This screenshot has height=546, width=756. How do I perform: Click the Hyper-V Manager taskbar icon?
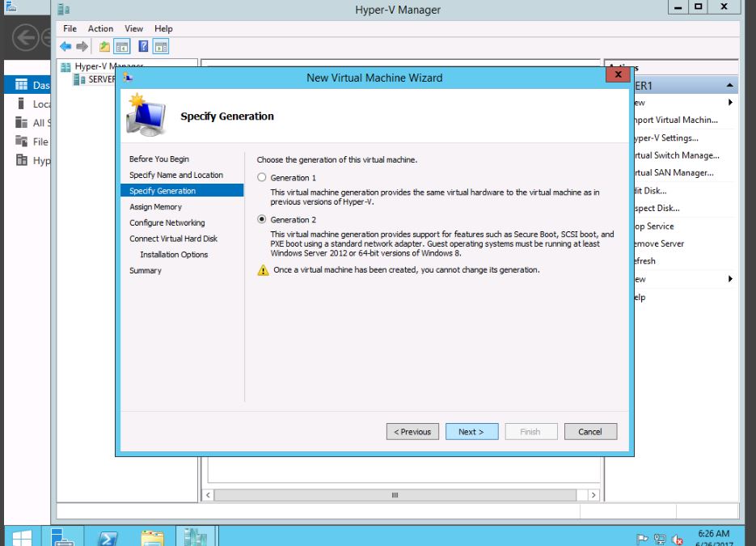pyautogui.click(x=196, y=537)
